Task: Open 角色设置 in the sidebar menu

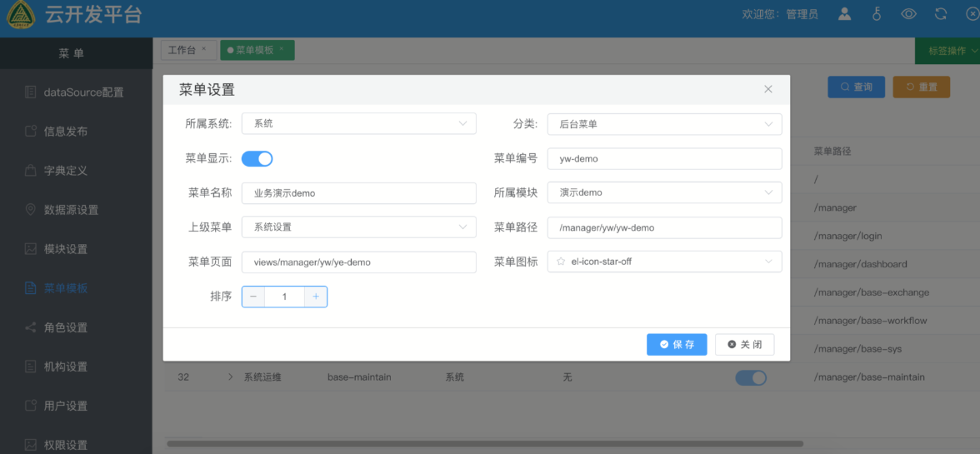Action: click(x=66, y=327)
